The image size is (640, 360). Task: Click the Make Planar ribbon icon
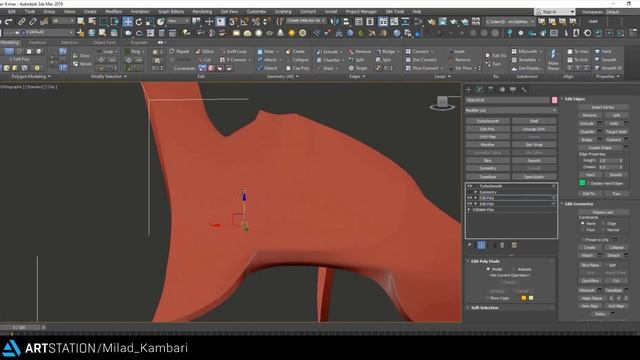[x=553, y=60]
